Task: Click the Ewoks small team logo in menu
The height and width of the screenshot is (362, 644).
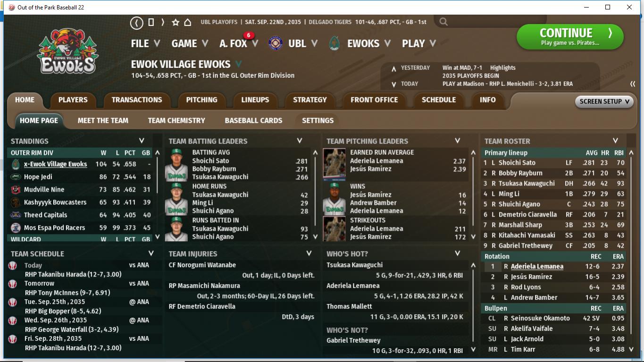Action: pos(335,43)
